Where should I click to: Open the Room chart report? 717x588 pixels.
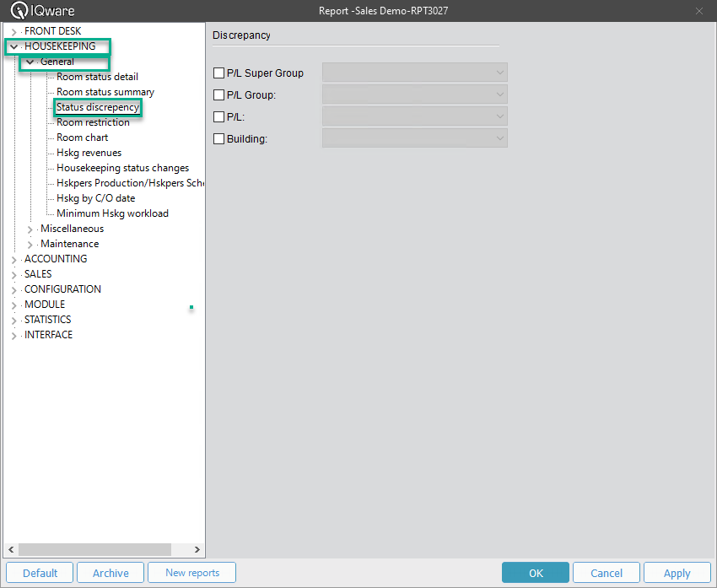83,138
